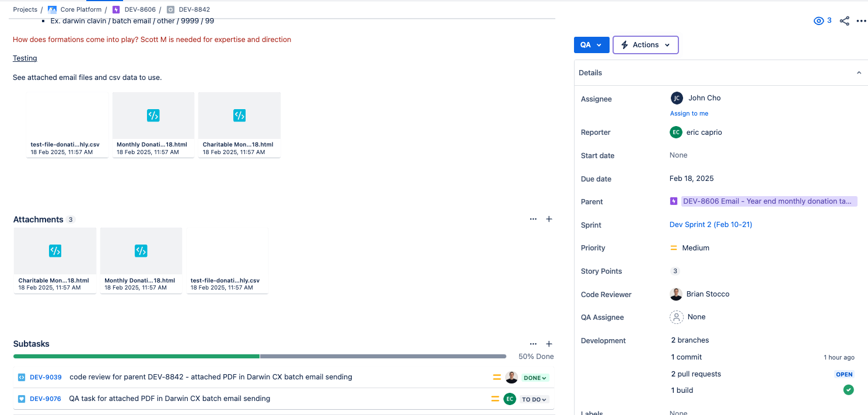
Task: Open parent DEV-8606 Email epic link
Action: point(769,201)
